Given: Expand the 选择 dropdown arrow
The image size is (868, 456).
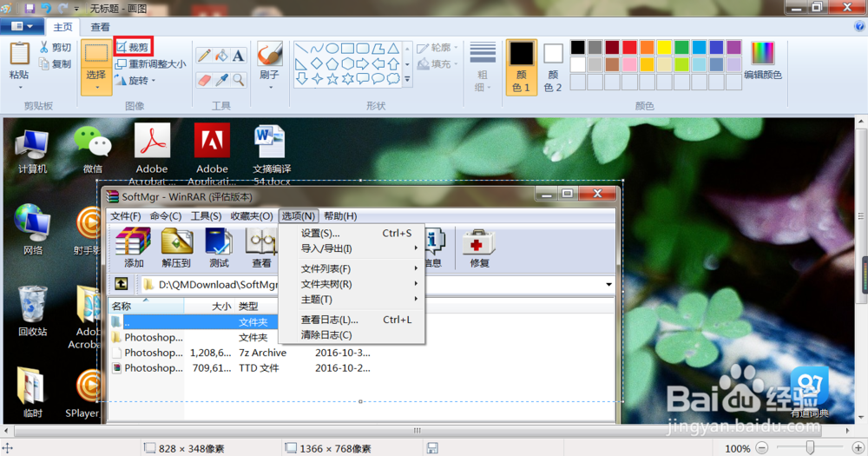Looking at the screenshot, I should coord(96,88).
